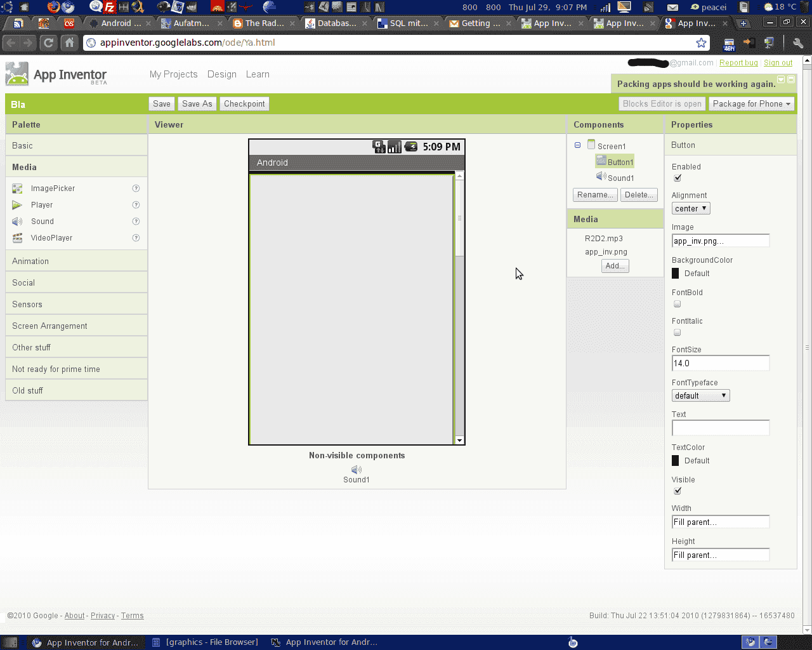The width and height of the screenshot is (812, 650).
Task: Reload the current page
Action: click(x=49, y=43)
